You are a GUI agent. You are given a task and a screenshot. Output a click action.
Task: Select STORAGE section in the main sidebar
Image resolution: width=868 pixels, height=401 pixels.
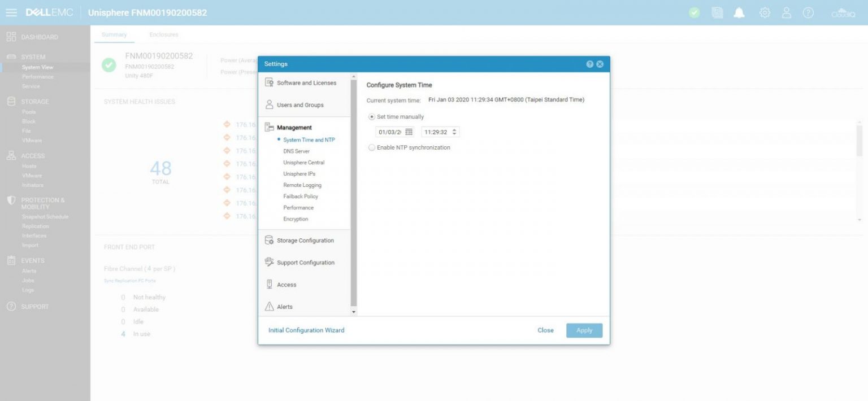click(35, 102)
